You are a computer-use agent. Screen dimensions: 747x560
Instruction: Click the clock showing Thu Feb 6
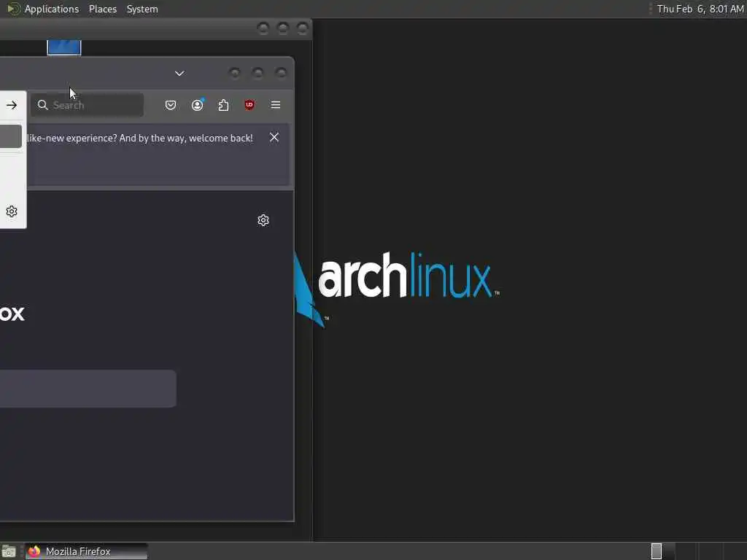click(x=700, y=9)
